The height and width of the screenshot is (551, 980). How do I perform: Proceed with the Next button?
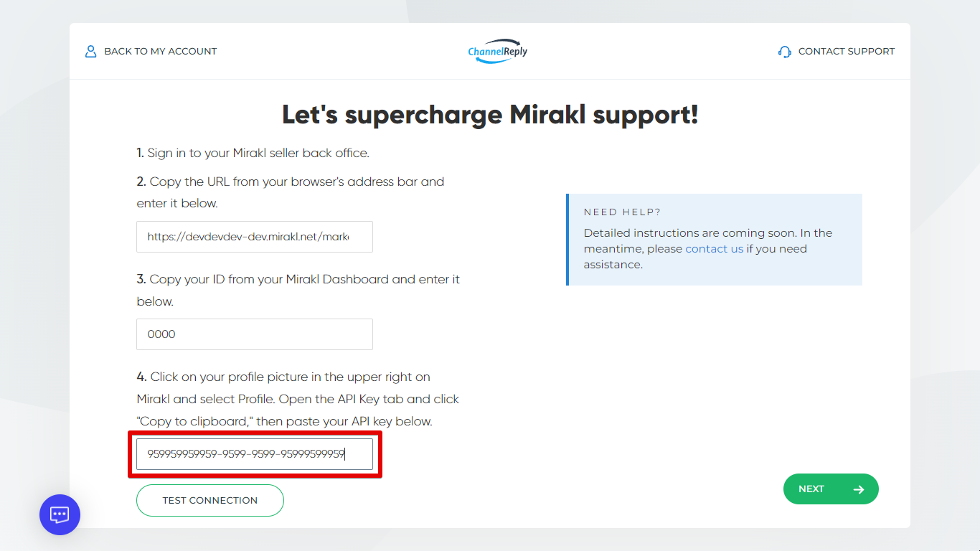point(831,489)
